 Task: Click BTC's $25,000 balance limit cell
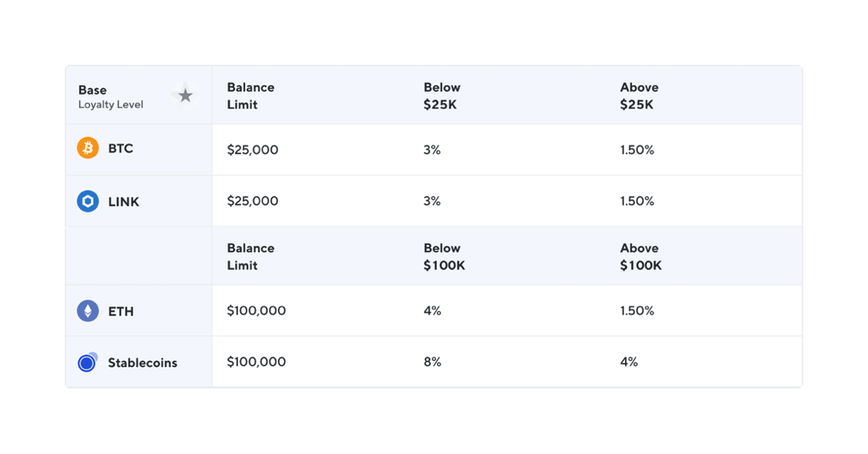[x=252, y=150]
